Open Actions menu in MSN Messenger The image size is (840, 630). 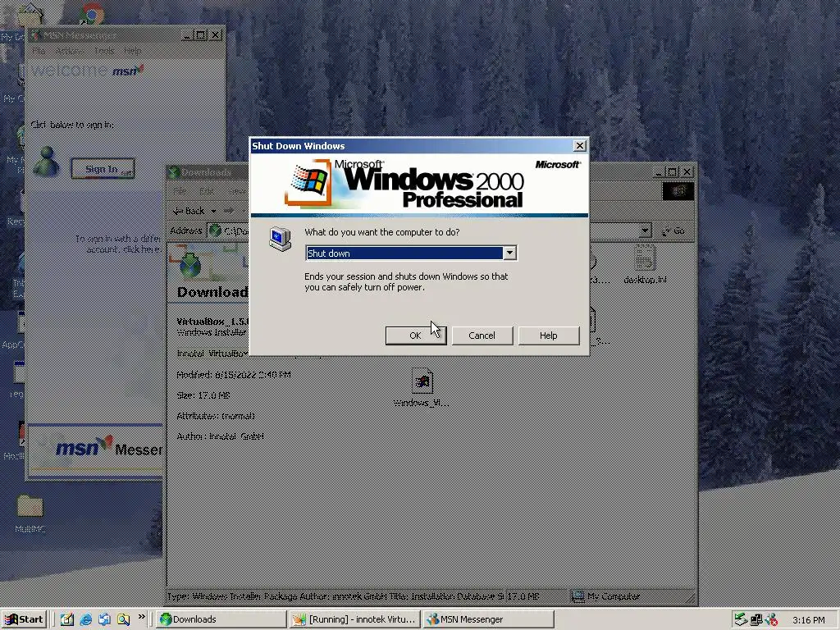[x=69, y=51]
